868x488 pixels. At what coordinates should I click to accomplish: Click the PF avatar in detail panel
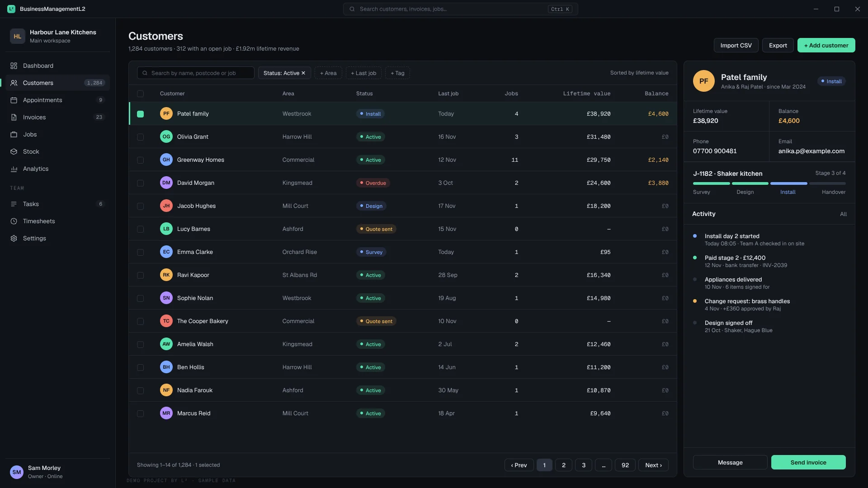(704, 81)
